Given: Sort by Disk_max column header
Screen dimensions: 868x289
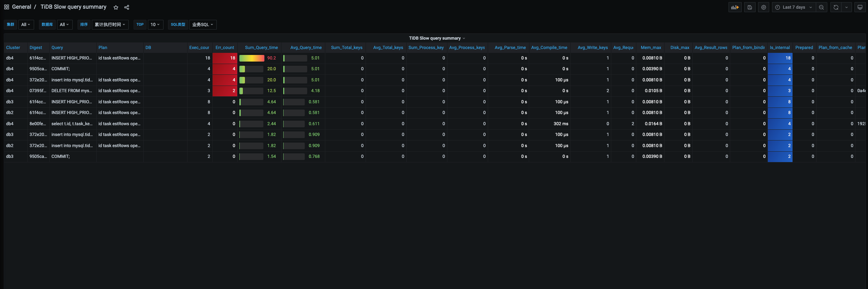Looking at the screenshot, I should pos(680,48).
